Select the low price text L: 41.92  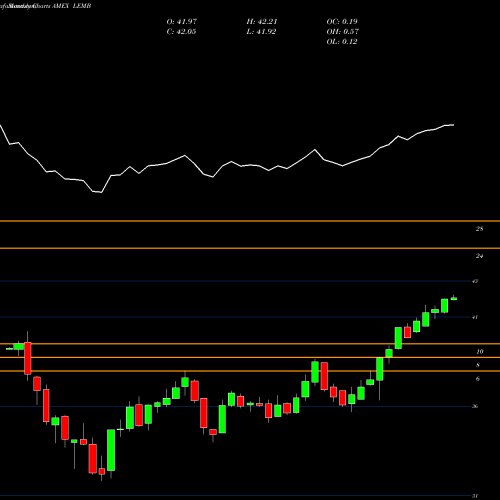[x=261, y=32]
